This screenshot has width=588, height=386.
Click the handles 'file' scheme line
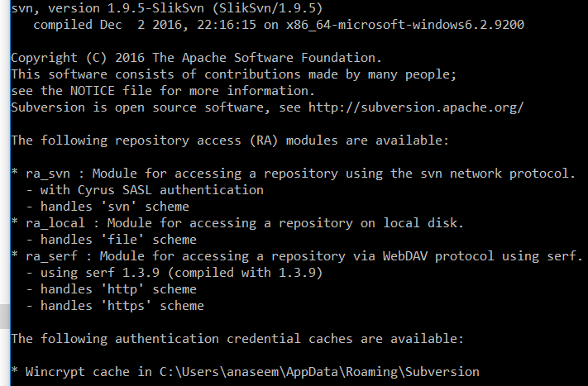pos(112,240)
